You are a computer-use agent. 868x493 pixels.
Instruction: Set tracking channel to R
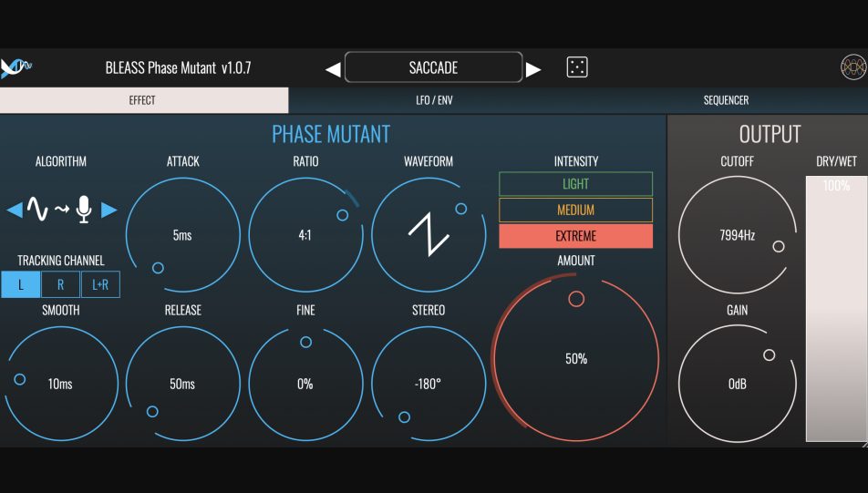click(60, 284)
